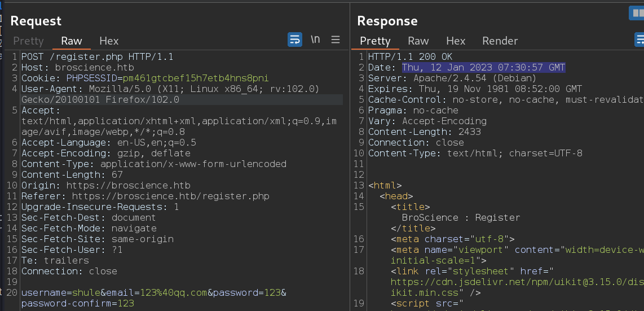644x311 pixels.
Task: Open the Request panel hamburger options menu
Action: [x=336, y=40]
